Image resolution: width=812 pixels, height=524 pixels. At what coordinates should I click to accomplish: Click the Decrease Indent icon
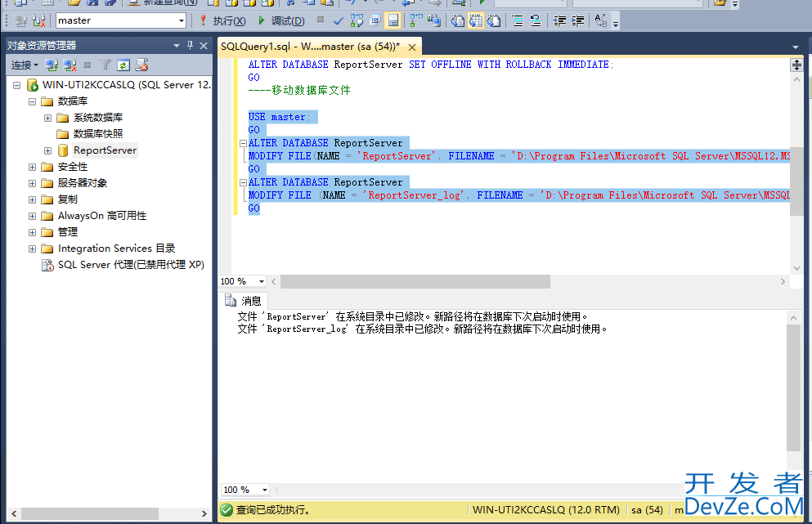click(559, 20)
